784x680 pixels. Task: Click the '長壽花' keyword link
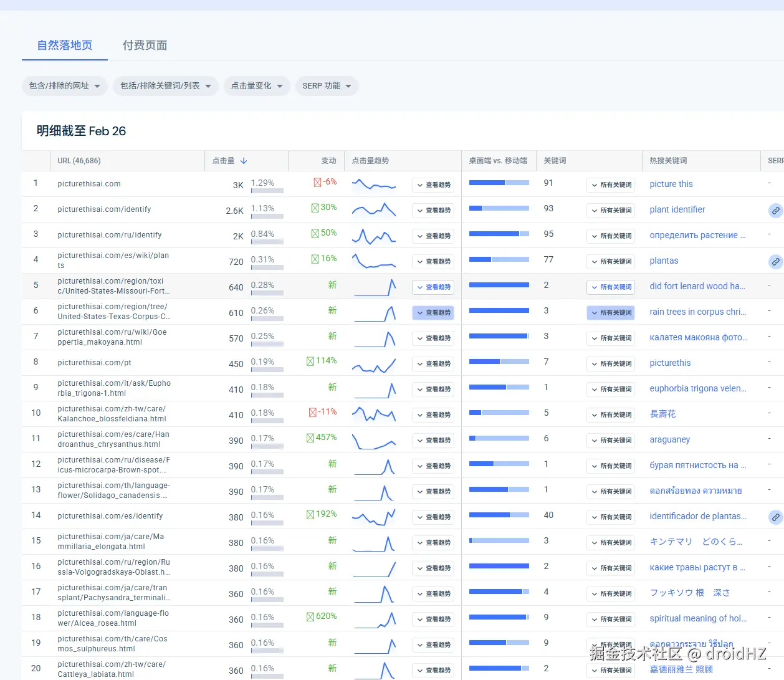pos(662,414)
